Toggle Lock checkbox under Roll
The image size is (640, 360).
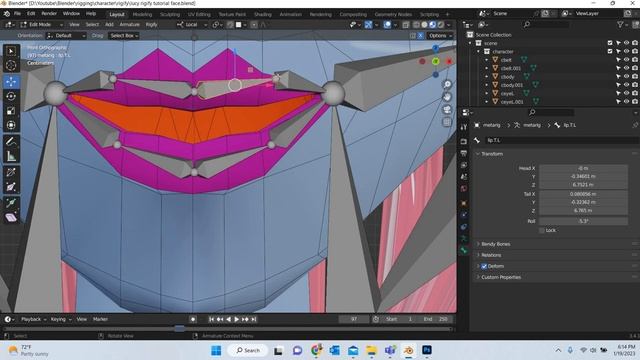542,231
